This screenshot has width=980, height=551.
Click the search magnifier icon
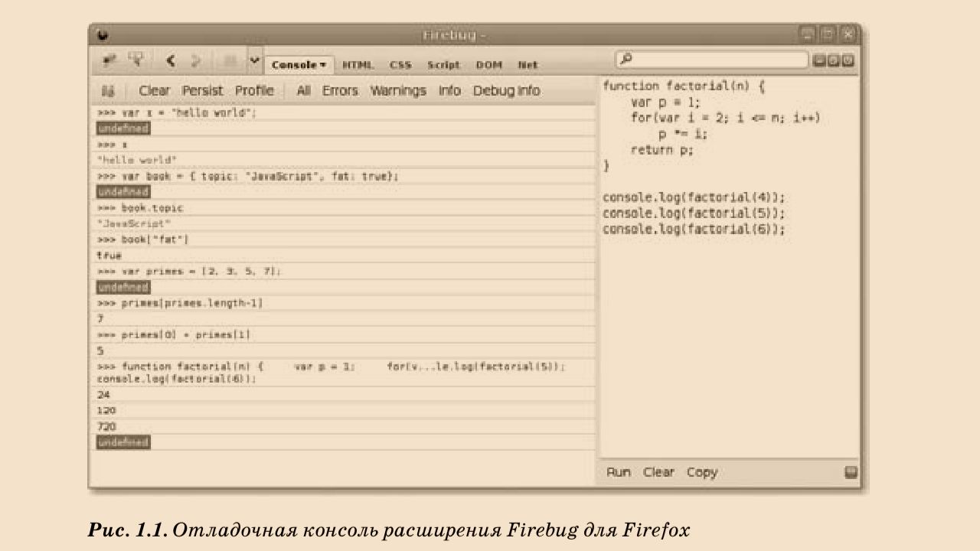point(625,60)
